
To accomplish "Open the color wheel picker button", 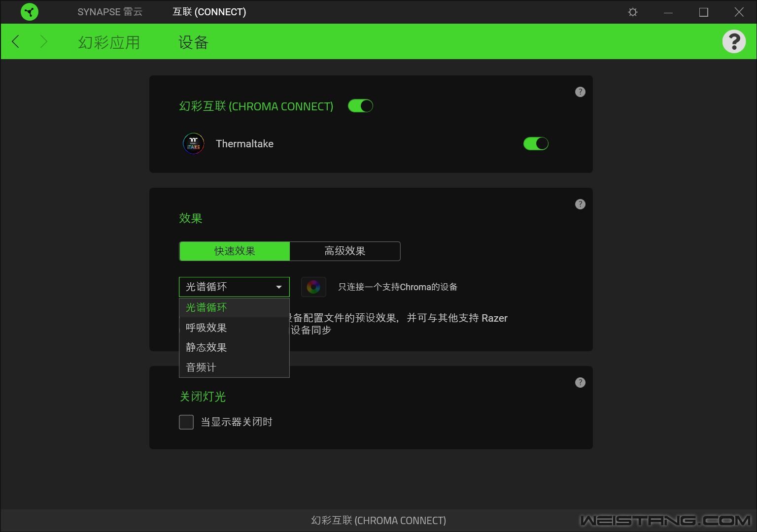I will [x=313, y=287].
